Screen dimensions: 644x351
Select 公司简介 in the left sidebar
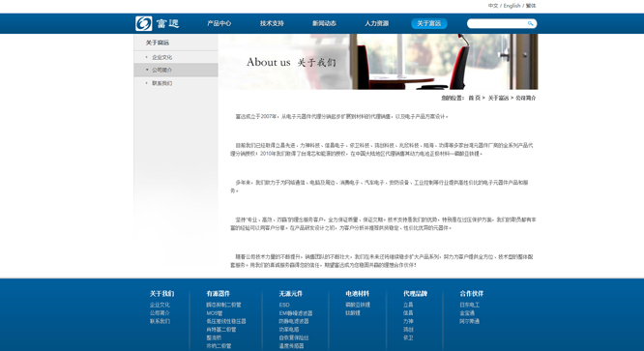click(x=176, y=70)
